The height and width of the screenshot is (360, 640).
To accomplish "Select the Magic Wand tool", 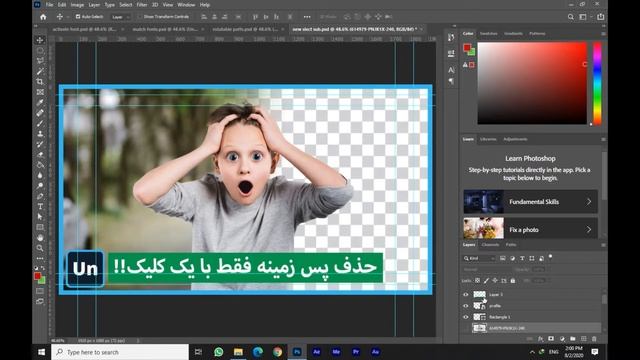I will 40,71.
